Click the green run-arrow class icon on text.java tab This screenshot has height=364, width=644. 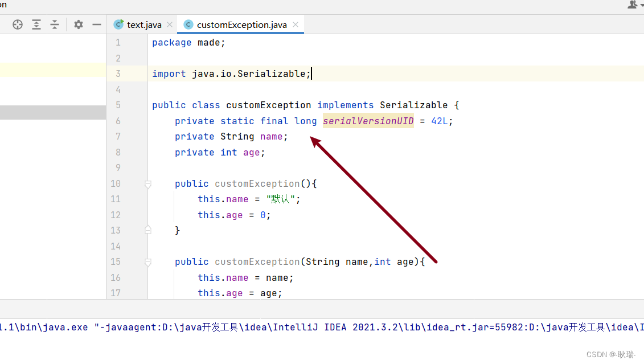[x=118, y=24]
